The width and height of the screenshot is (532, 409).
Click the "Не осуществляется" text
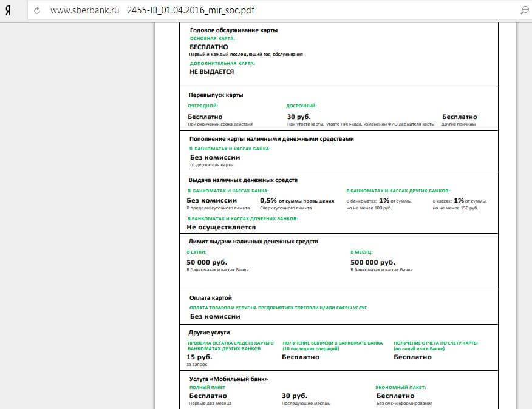221,227
